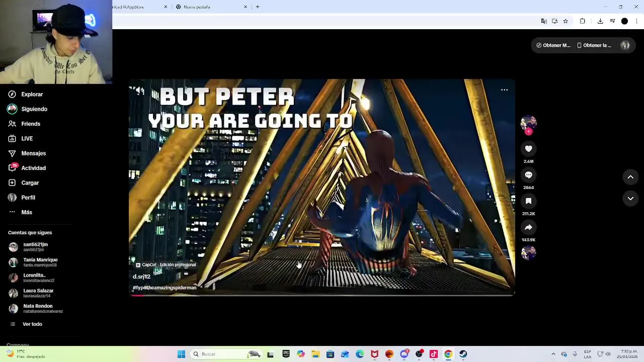The width and height of the screenshot is (644, 362).
Task: Go to next video arrow
Action: coord(630,199)
